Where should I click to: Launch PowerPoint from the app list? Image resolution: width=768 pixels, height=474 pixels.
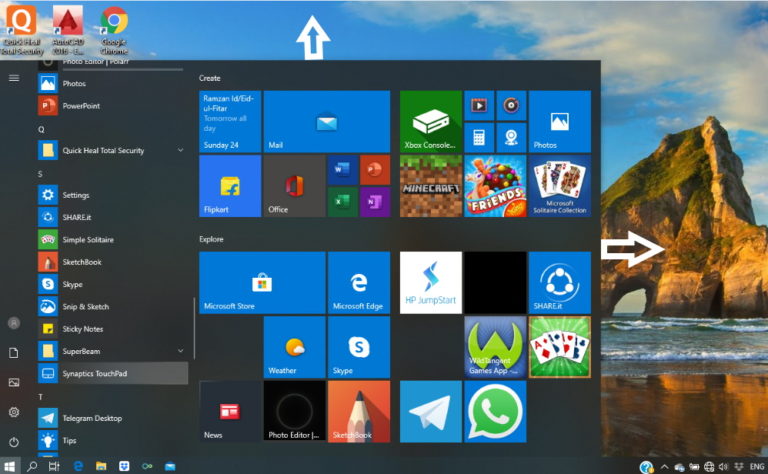(x=112, y=106)
